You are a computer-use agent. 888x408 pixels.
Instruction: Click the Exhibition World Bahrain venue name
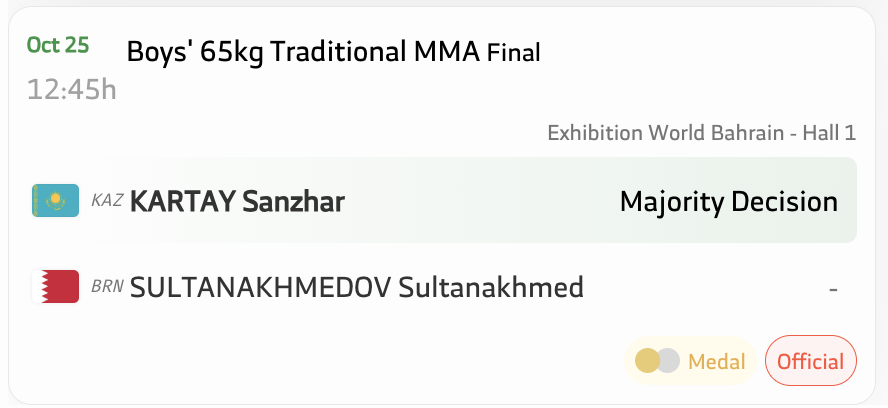click(x=666, y=133)
